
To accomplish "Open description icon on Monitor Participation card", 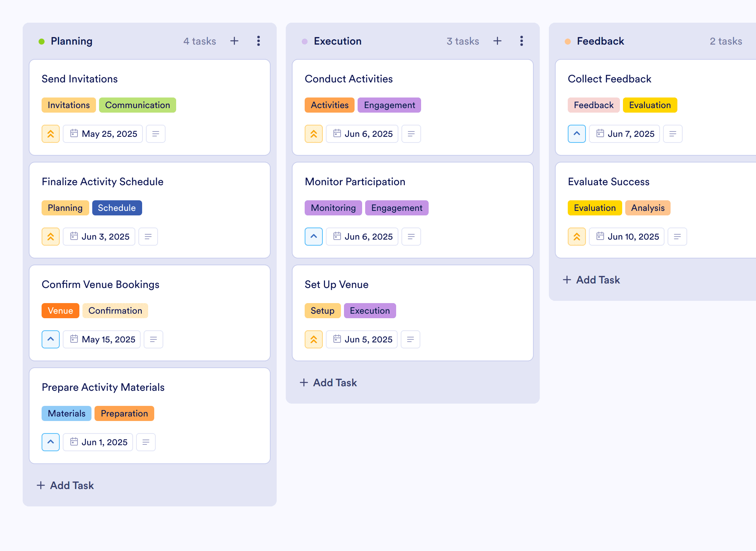I will tap(411, 237).
